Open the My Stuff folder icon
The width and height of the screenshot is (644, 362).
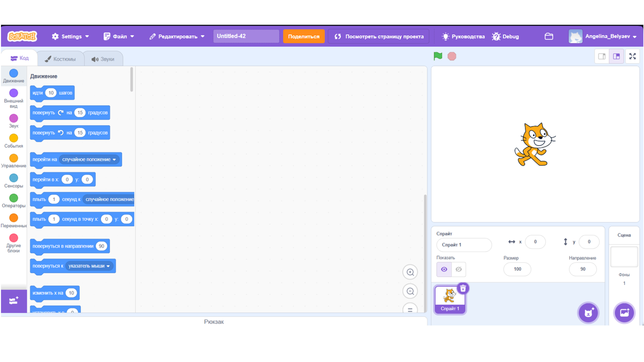coord(548,36)
